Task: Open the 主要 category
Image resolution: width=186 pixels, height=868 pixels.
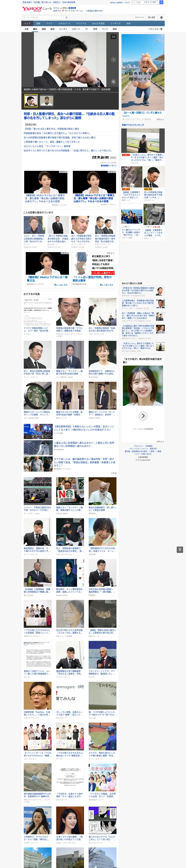Action: [x=26, y=29]
